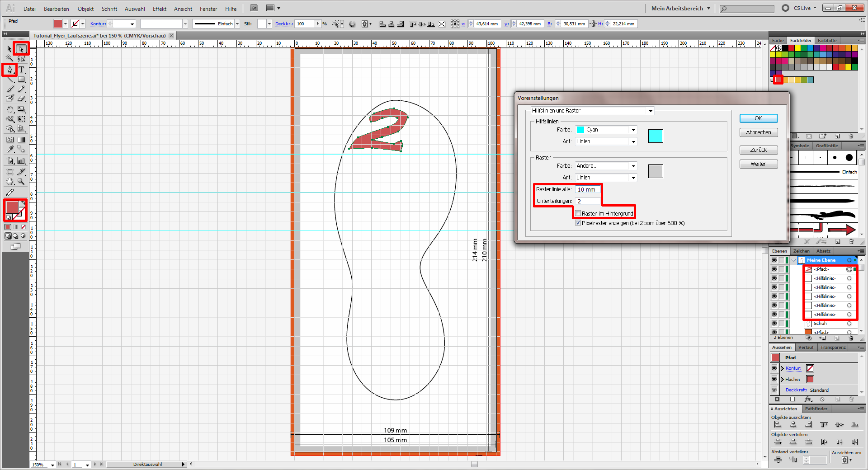The height and width of the screenshot is (470, 868).
Task: Click the Rasterlinie alle input field
Action: (588, 189)
